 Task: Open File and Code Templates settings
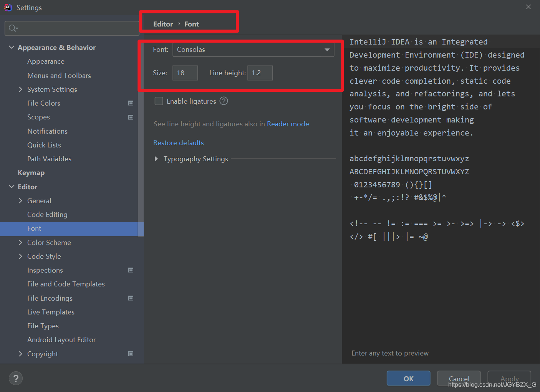coord(66,284)
